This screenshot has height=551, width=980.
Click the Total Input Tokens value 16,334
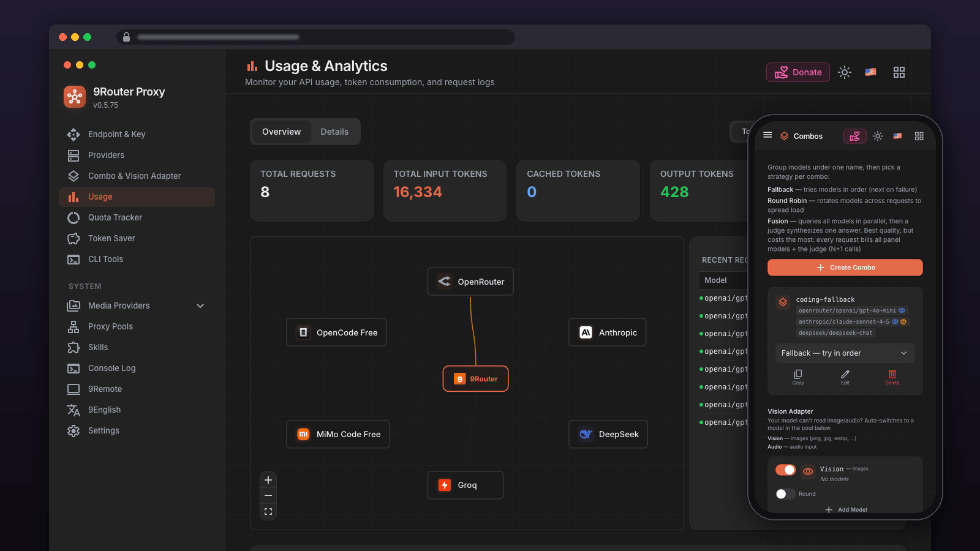418,192
